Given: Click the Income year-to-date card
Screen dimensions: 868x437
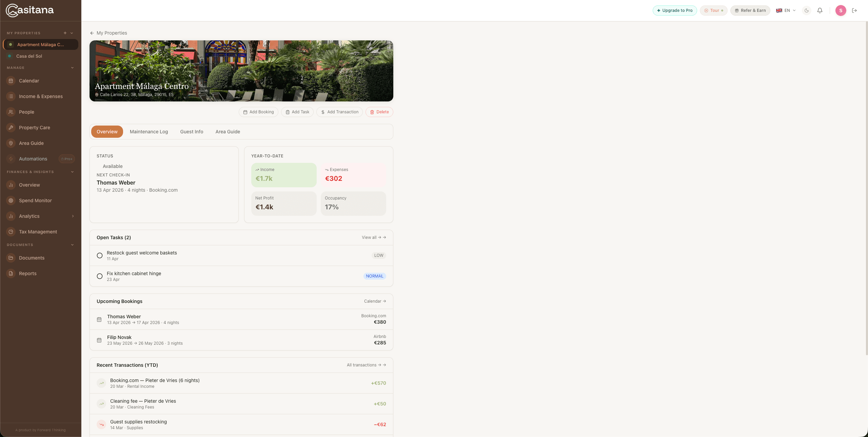Looking at the screenshot, I should click(x=284, y=175).
